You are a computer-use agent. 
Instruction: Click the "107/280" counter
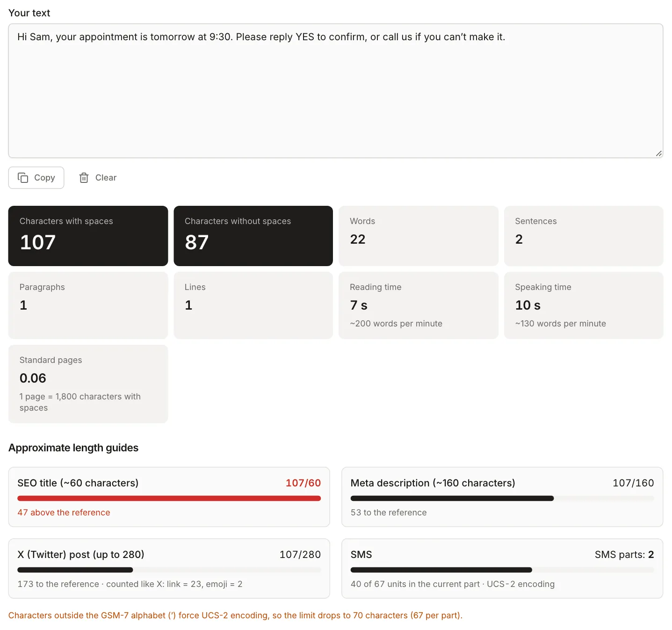(x=300, y=555)
